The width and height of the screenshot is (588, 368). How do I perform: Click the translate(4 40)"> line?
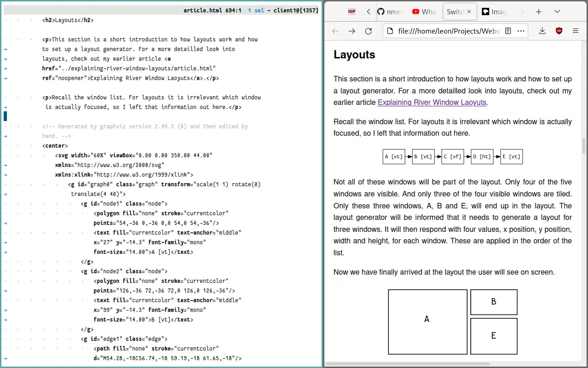pyautogui.click(x=98, y=194)
